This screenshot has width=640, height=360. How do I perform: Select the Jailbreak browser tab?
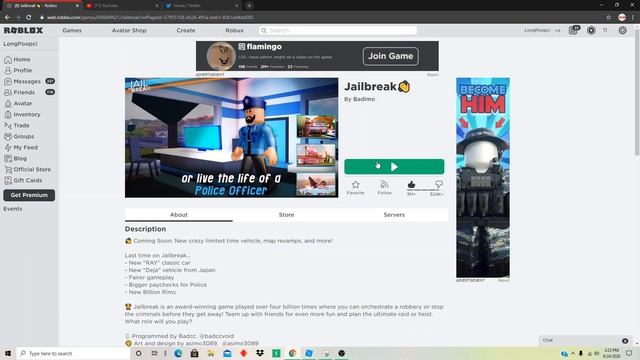pyautogui.click(x=41, y=6)
